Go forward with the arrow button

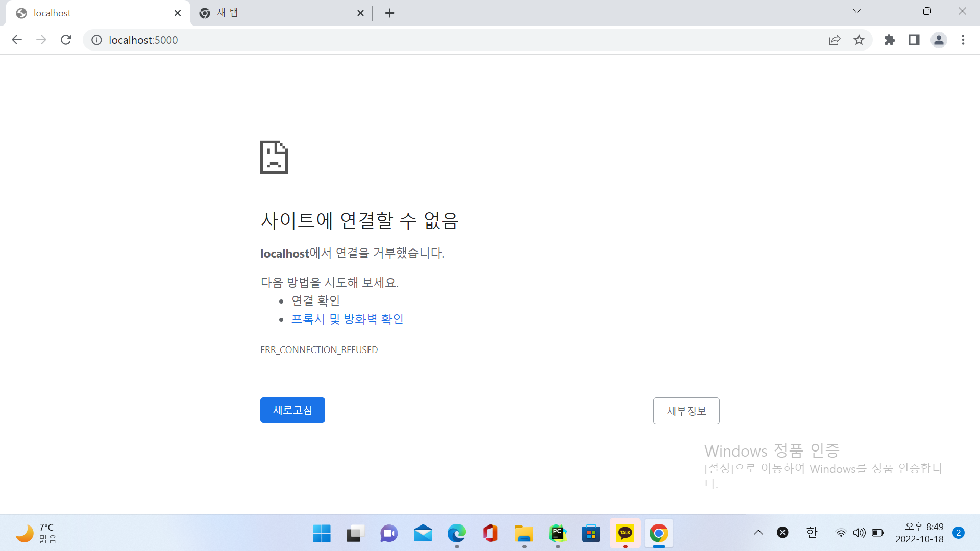click(41, 40)
